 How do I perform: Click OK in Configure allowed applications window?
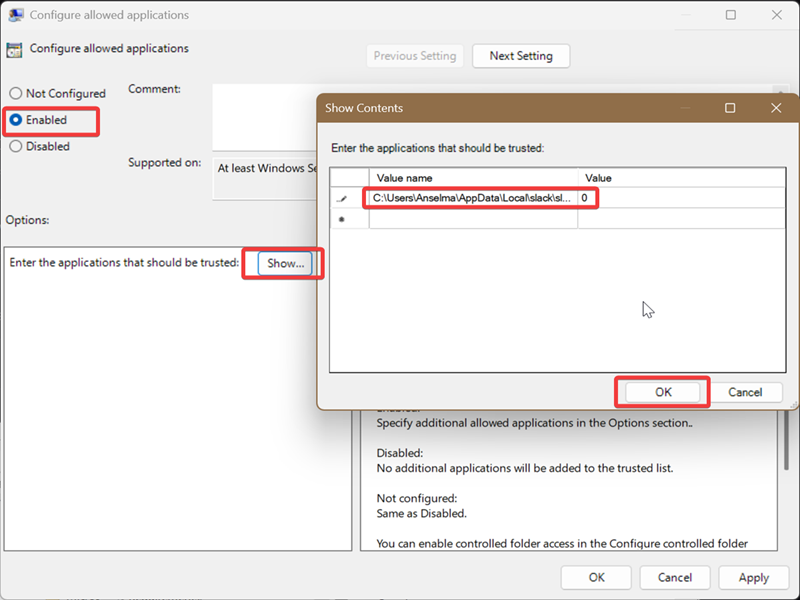click(x=596, y=578)
